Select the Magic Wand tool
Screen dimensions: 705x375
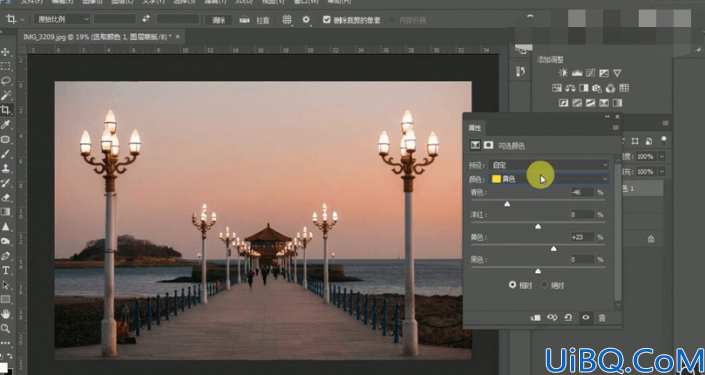point(6,95)
